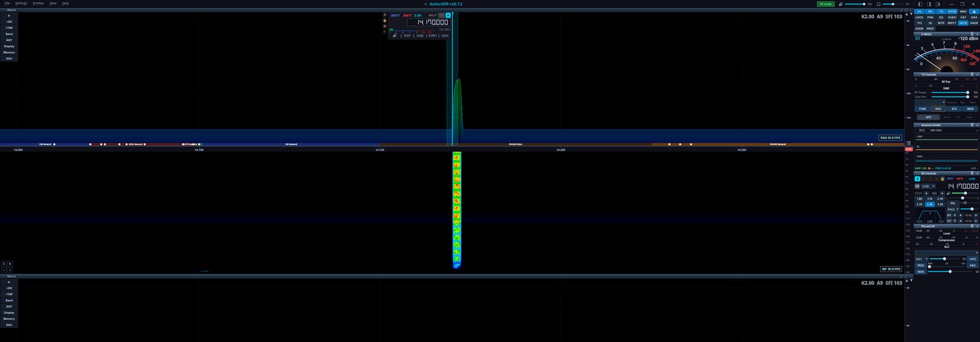Open the X/RIT menu on the slice flag
The image size is (980, 342).
click(x=432, y=36)
